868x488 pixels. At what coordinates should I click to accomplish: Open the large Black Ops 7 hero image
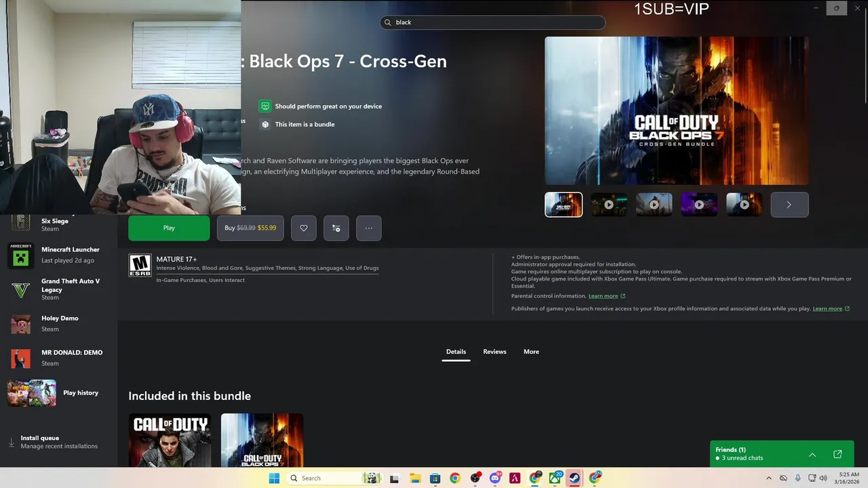677,110
